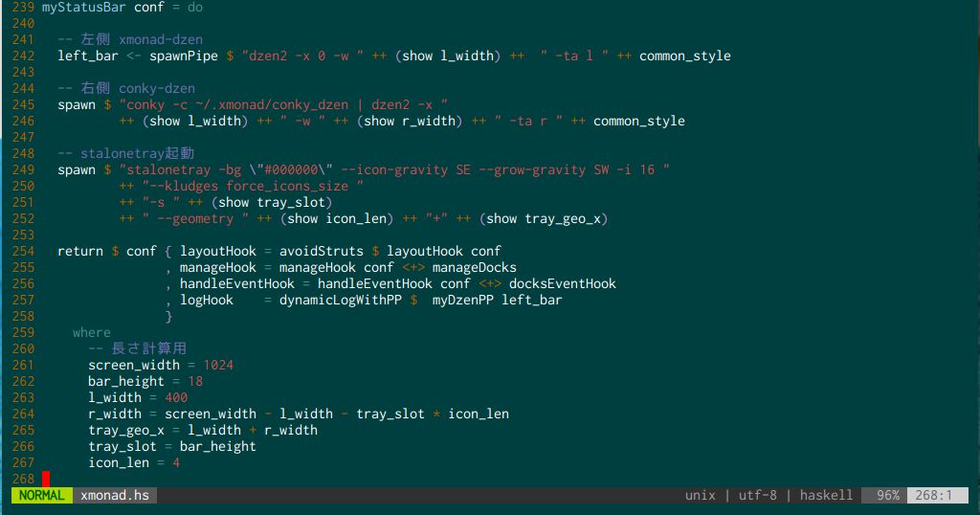This screenshot has width=980, height=515.
Task: Click the value 400 for l_width
Action: [x=176, y=397]
